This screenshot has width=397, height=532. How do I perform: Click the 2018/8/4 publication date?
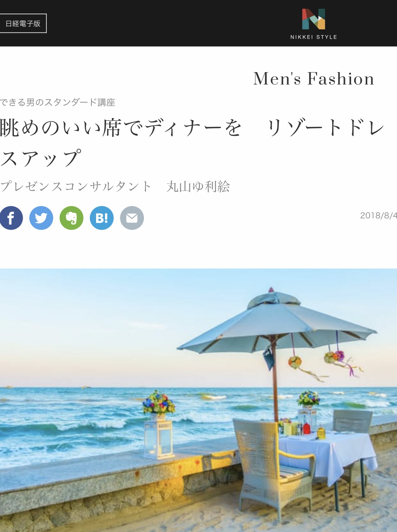(378, 215)
